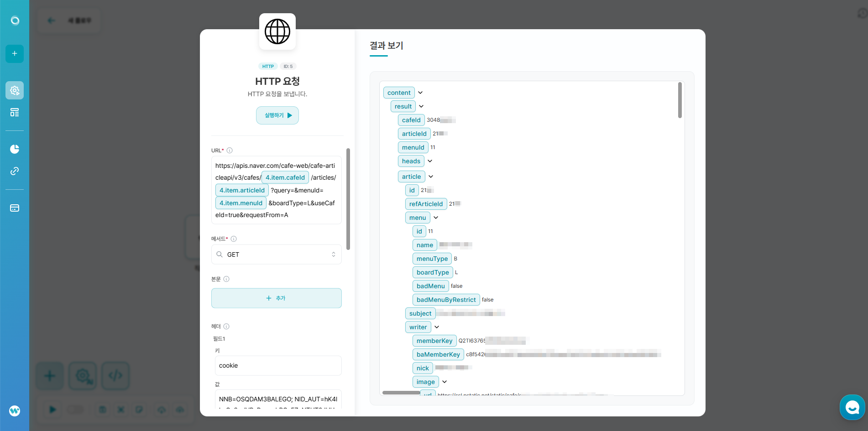Click the cloud upload icon in the bottom toolbar
This screenshot has width=868, height=431.
[x=180, y=410]
